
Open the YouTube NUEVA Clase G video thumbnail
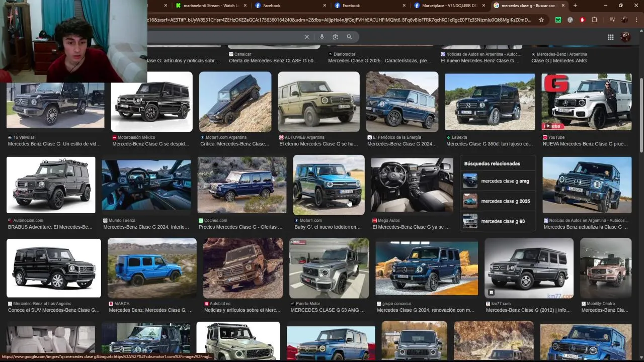coord(586,102)
